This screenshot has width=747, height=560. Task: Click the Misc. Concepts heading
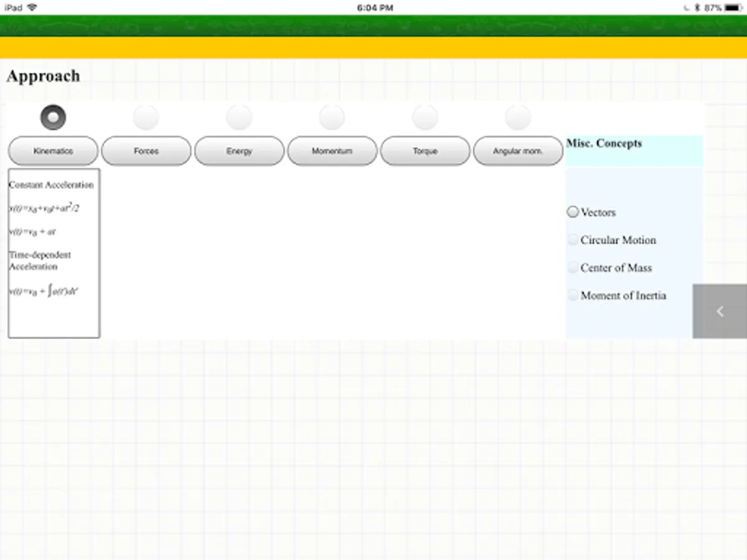click(604, 143)
